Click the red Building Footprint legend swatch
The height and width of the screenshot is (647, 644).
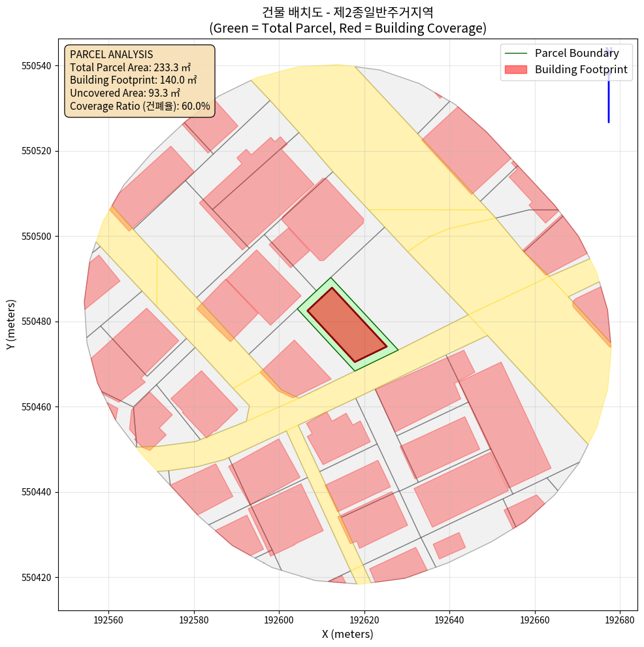[515, 69]
